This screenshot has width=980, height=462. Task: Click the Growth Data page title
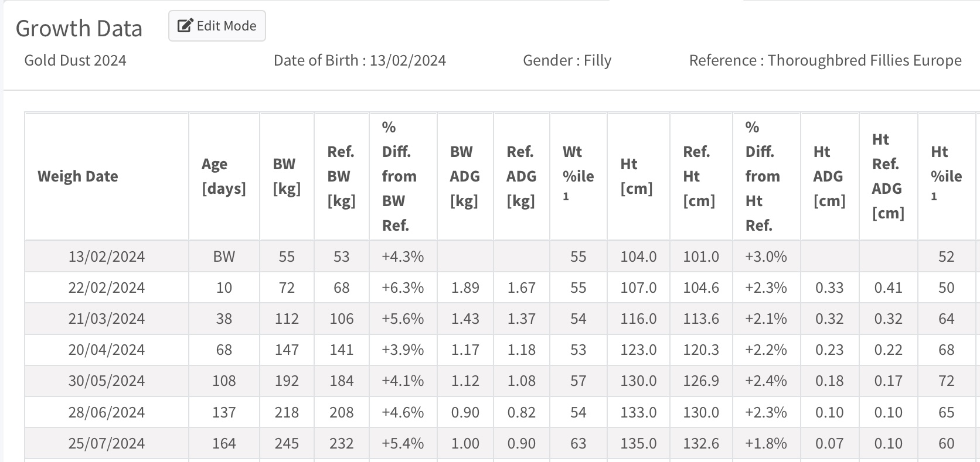pyautogui.click(x=79, y=28)
